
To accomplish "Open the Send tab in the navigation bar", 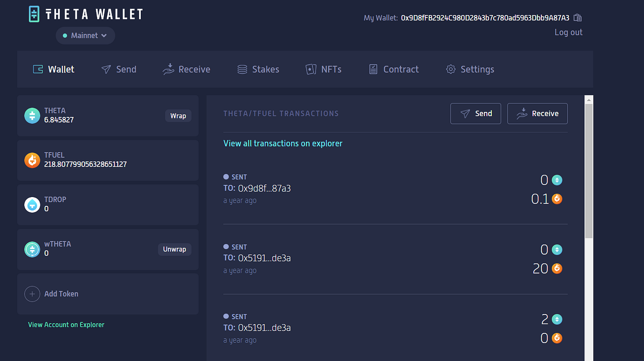I will tap(119, 69).
